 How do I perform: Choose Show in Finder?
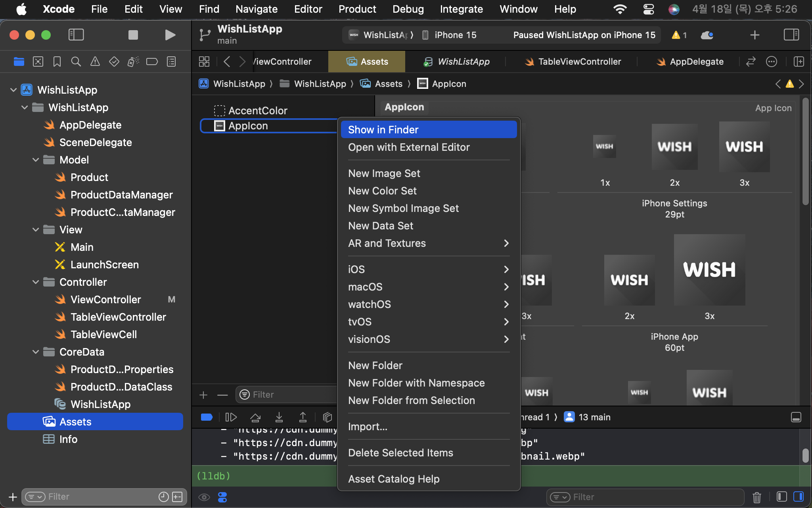point(429,130)
